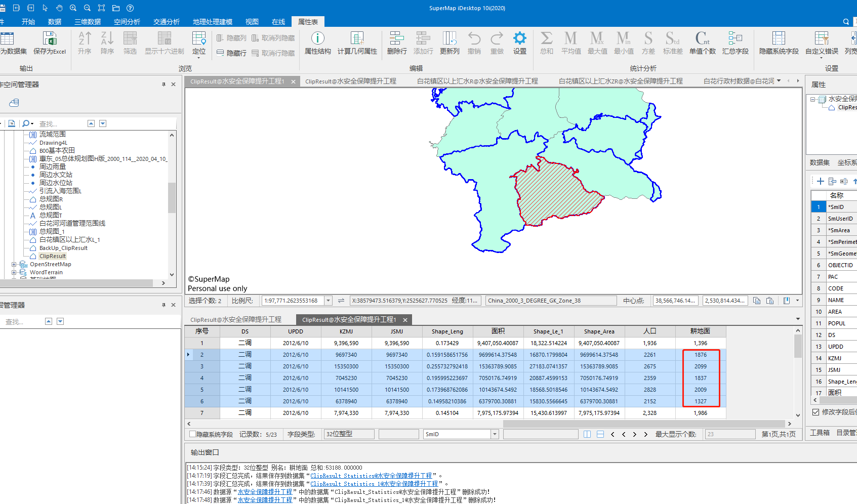Toggle the 修改字段后 checkbox
857x504 pixels.
[815, 412]
